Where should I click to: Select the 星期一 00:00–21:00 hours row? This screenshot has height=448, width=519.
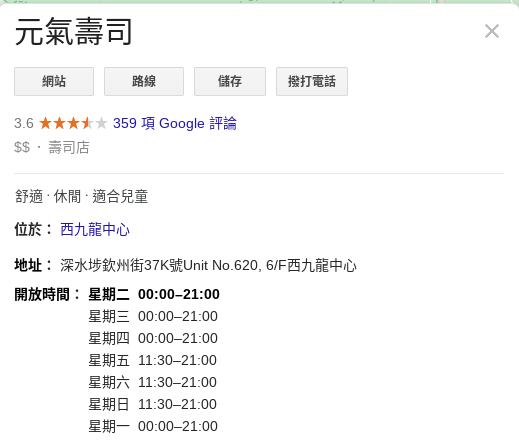[153, 426]
